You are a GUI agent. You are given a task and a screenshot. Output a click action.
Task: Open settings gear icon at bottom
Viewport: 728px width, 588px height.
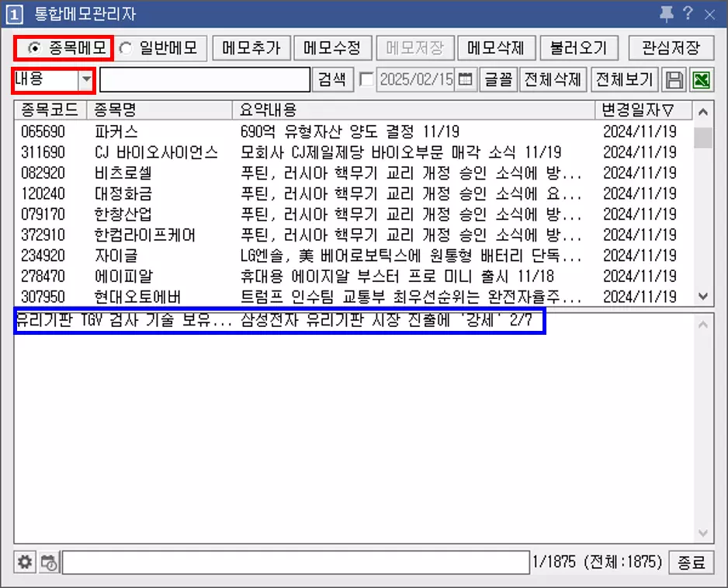point(25,562)
